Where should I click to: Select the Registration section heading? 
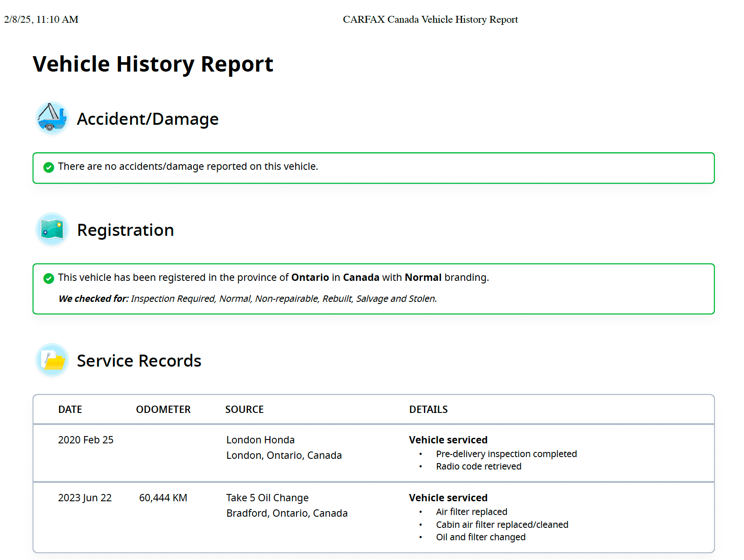click(125, 230)
